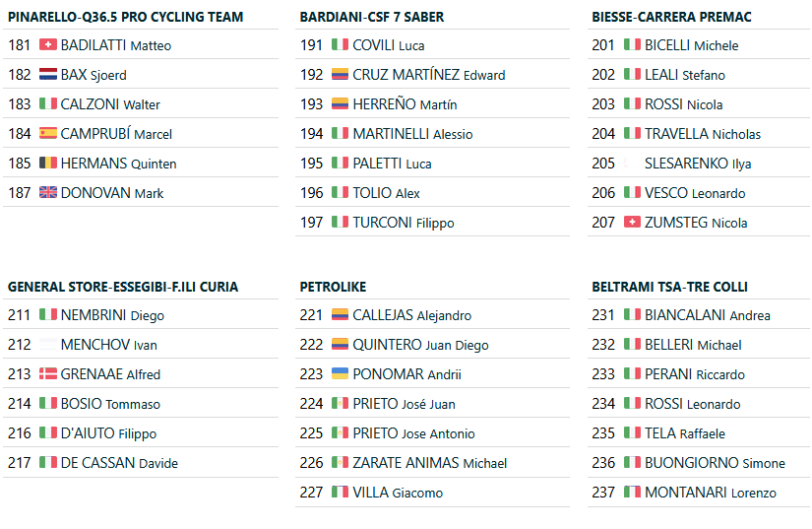Open rider Calzoni Walter's profile
The height and width of the screenshot is (529, 812).
110,104
